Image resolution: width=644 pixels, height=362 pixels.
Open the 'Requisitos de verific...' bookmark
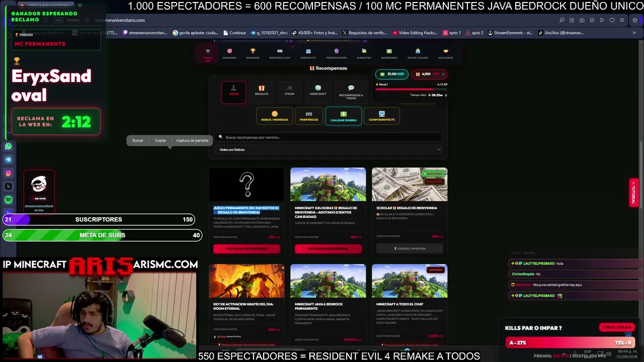point(365,33)
